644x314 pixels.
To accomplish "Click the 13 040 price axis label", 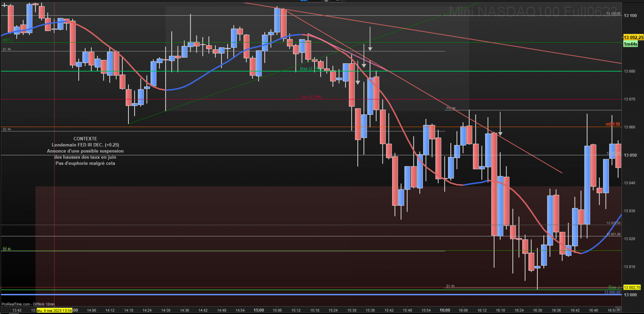I will point(630,183).
